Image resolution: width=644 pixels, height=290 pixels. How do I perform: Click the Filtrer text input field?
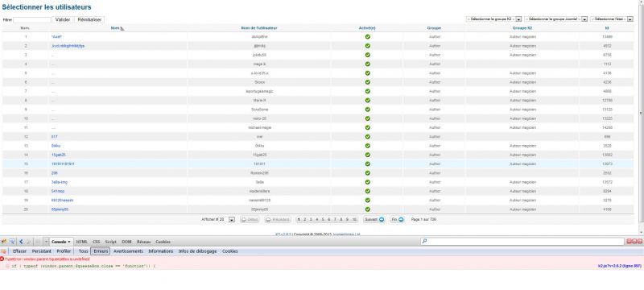(32, 19)
